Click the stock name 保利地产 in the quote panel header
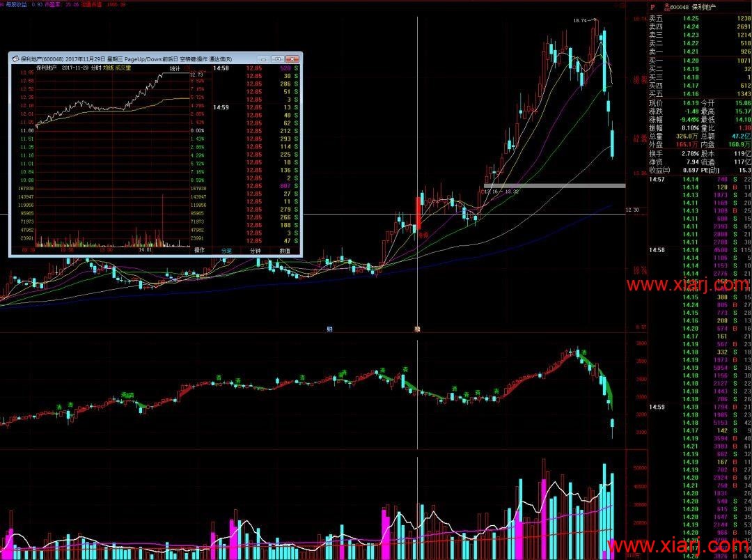 click(703, 7)
